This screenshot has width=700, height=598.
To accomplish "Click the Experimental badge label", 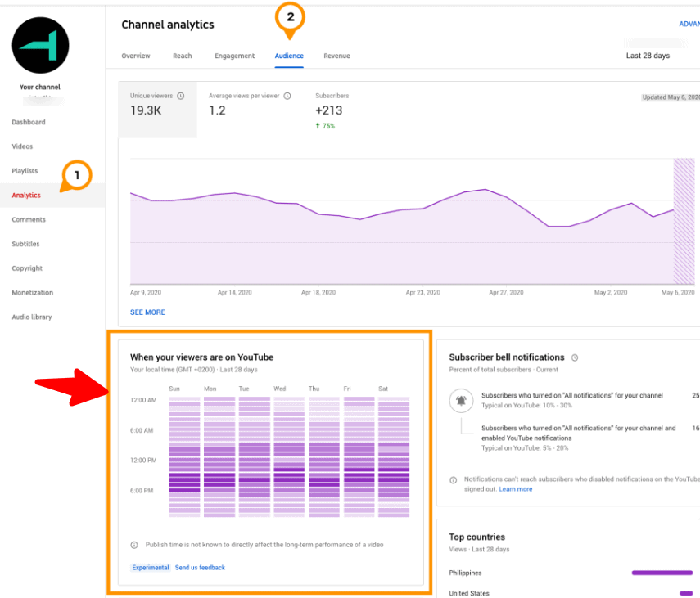I will [151, 568].
